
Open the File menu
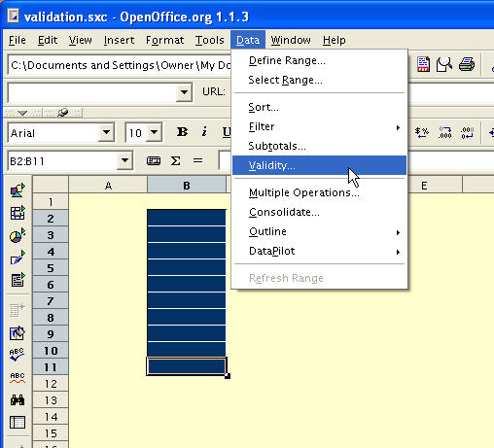[x=18, y=40]
